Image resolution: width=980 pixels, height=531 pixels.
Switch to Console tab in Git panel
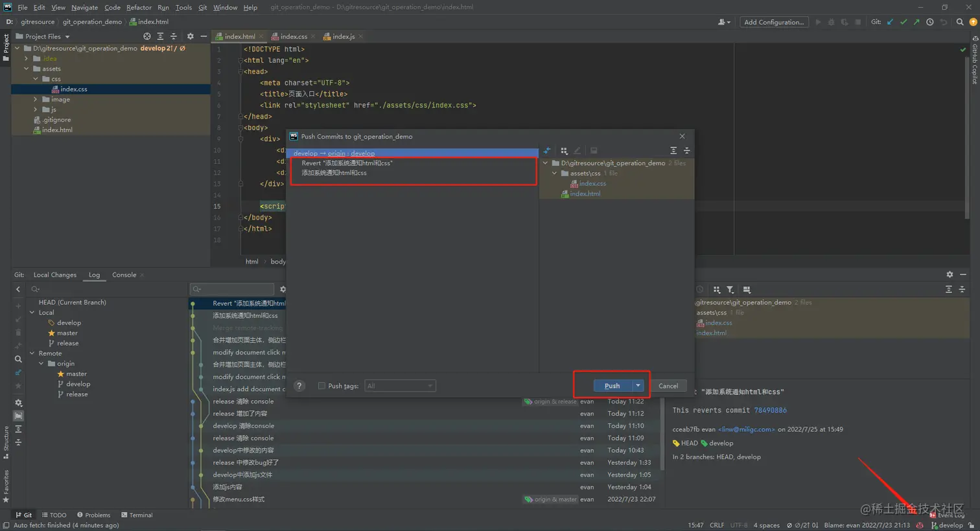tap(124, 275)
